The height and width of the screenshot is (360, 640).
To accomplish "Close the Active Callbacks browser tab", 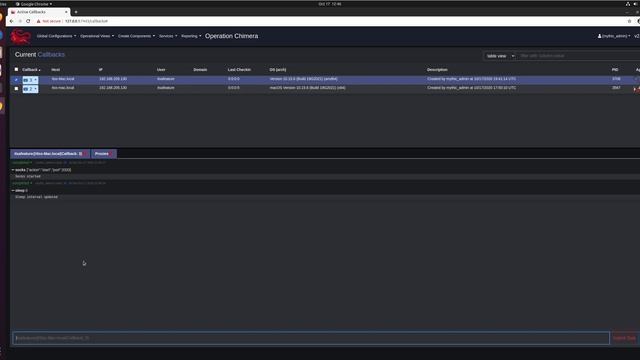I will pos(66,12).
